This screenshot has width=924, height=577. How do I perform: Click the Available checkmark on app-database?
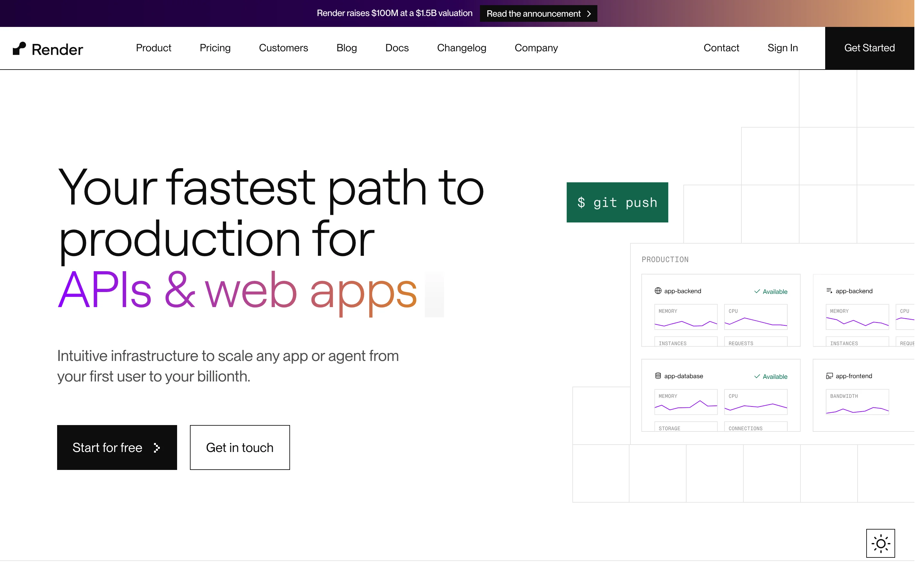tap(757, 377)
